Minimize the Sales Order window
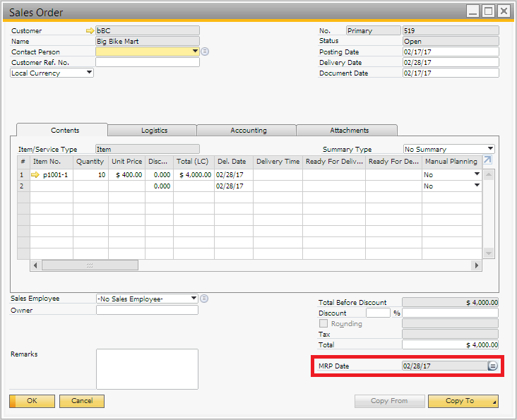Screen dimensions: 517x420 pyautogui.click(x=473, y=11)
